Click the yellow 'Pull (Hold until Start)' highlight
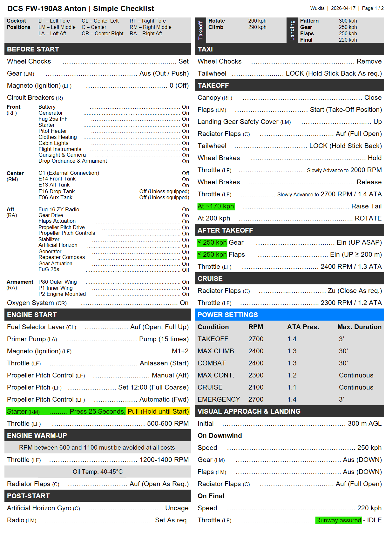The width and height of the screenshot is (392, 543). click(158, 411)
